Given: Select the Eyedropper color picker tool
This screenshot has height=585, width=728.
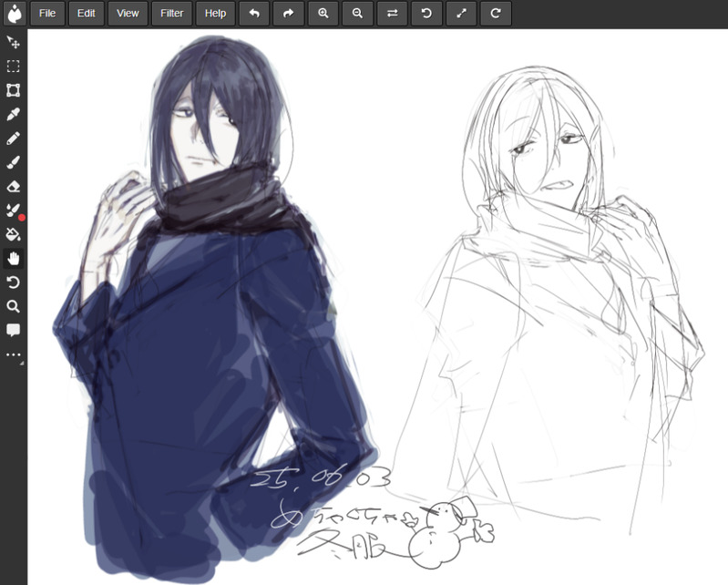Looking at the screenshot, I should point(13,114).
